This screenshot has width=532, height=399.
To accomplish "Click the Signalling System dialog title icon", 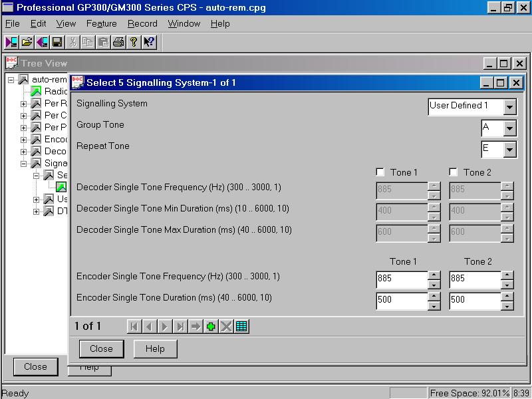I will click(78, 82).
